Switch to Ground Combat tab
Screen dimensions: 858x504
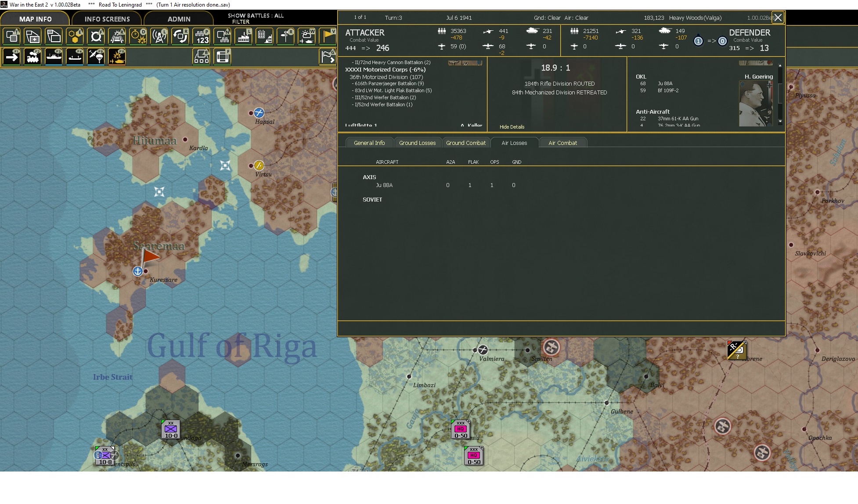466,143
